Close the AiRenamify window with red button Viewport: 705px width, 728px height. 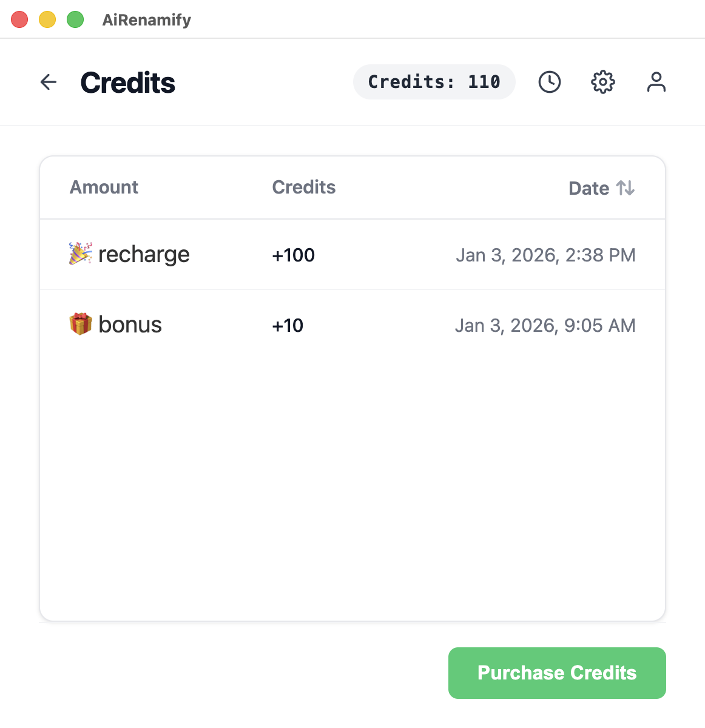[x=20, y=19]
